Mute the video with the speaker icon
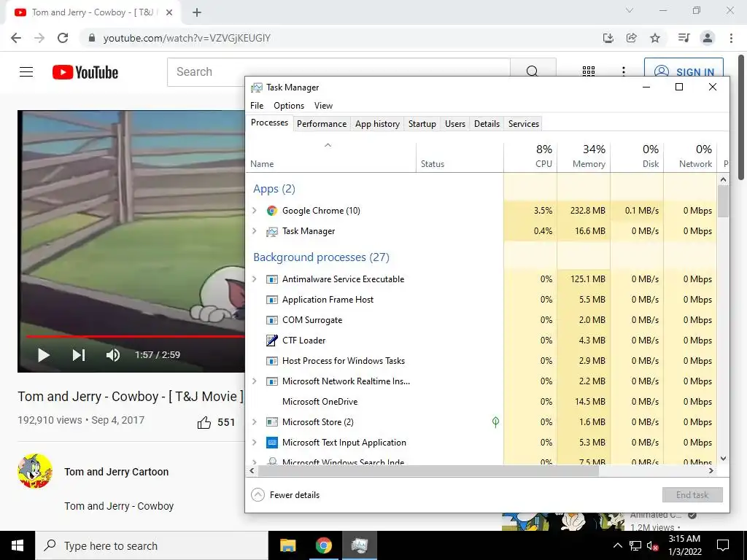 pos(113,355)
